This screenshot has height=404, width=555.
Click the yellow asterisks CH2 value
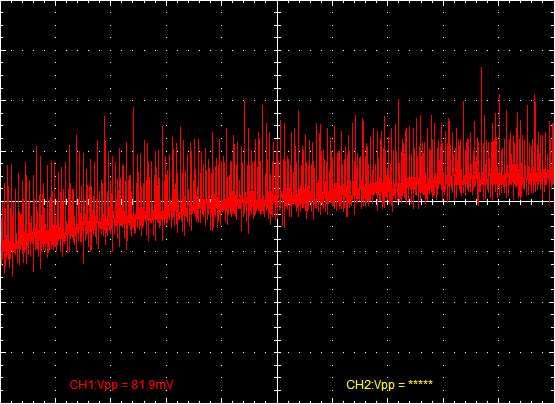click(420, 383)
